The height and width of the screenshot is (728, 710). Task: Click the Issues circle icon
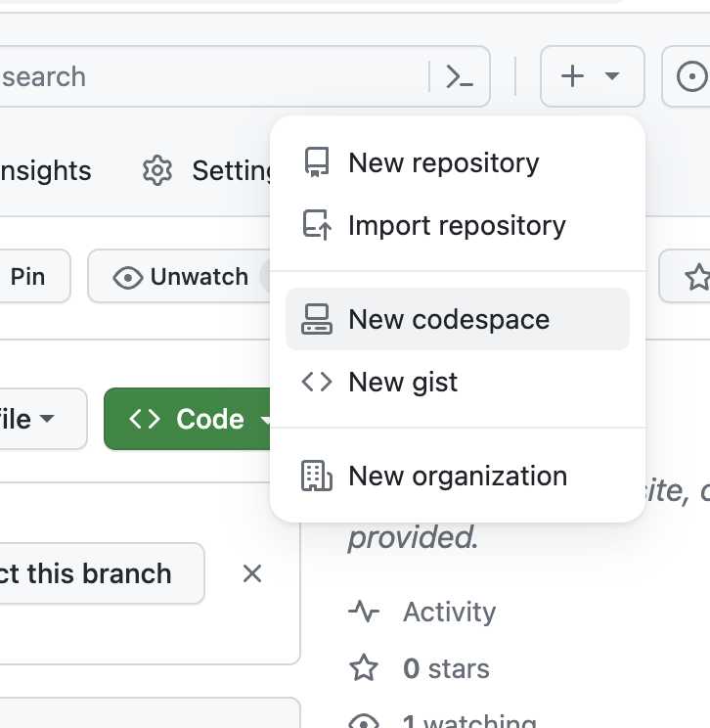point(691,76)
